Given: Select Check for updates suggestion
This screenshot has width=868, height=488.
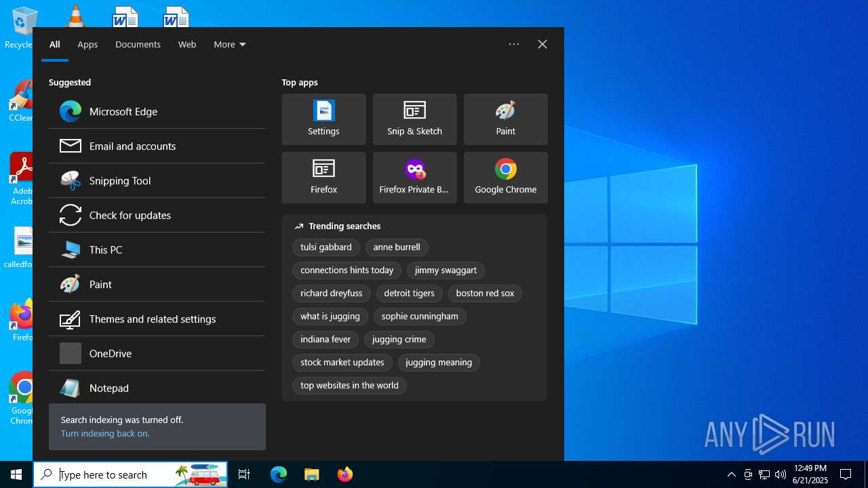Looking at the screenshot, I should 157,216.
